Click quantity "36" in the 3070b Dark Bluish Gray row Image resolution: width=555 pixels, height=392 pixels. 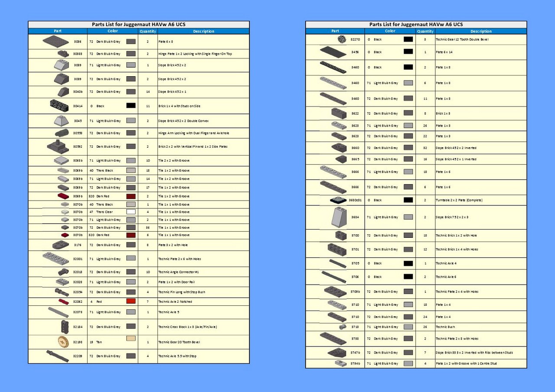click(148, 227)
